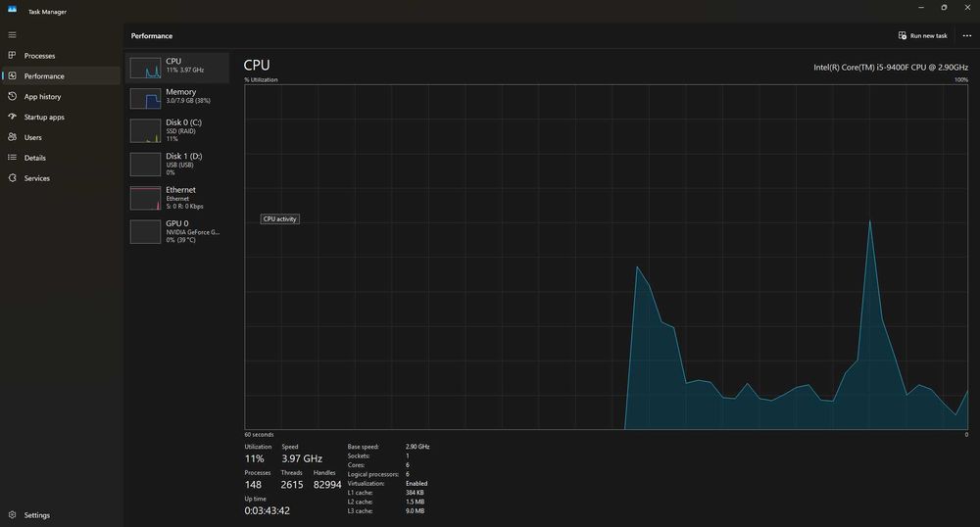
Task: Click the Settings gear icon
Action: pos(12,515)
